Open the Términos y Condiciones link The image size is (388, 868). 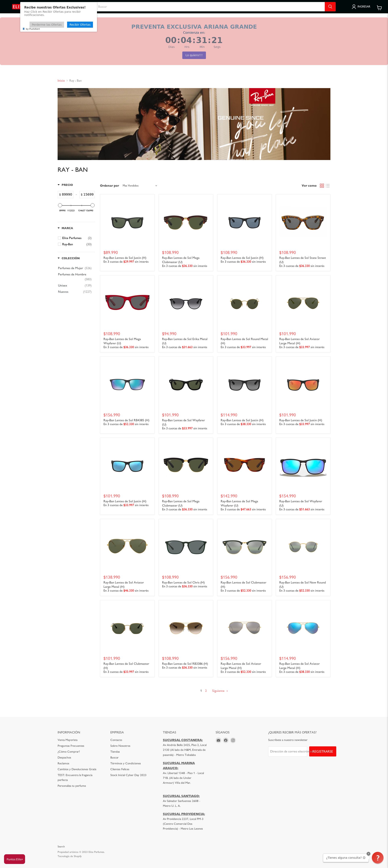coord(125,763)
